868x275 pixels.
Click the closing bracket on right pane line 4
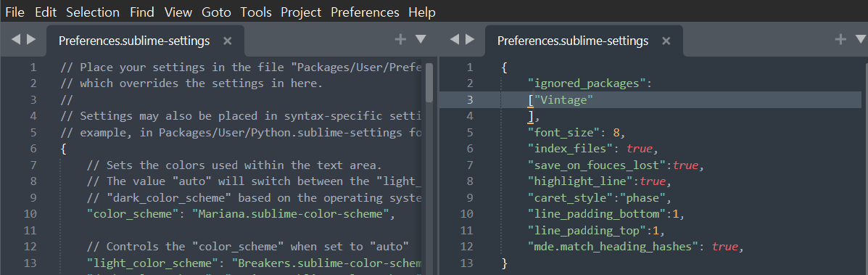pos(531,116)
